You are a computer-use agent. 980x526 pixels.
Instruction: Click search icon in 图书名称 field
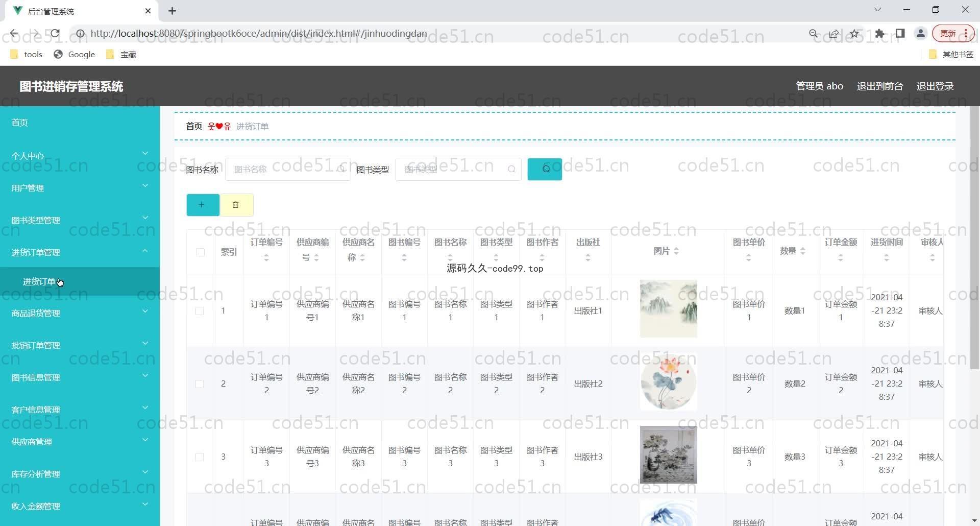341,169
